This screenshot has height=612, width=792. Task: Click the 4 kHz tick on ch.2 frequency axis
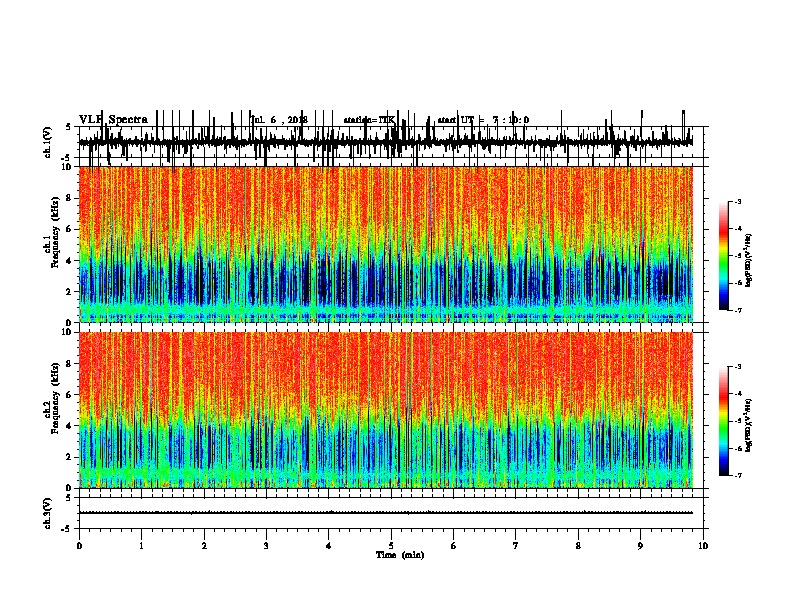[70, 426]
